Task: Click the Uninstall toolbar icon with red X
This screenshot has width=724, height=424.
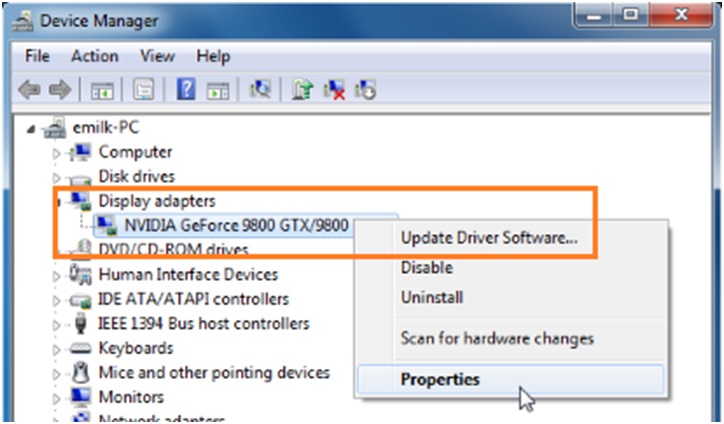Action: (334, 89)
